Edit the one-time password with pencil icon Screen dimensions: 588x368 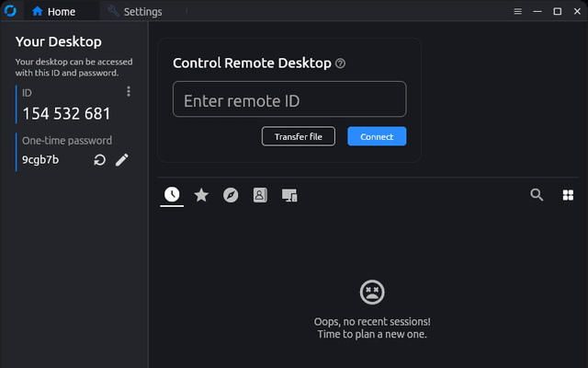[x=122, y=160]
